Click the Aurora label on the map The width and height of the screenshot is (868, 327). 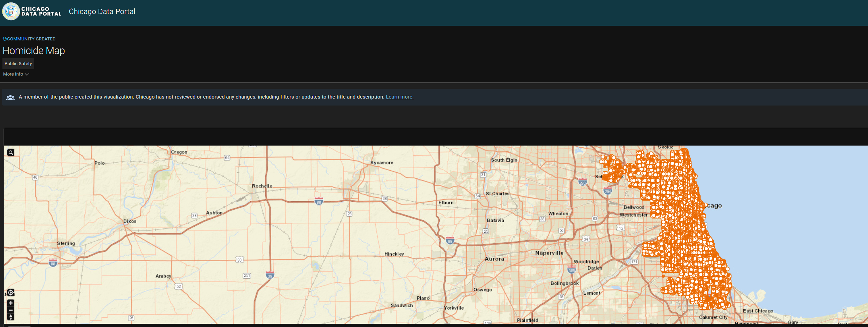(x=494, y=259)
